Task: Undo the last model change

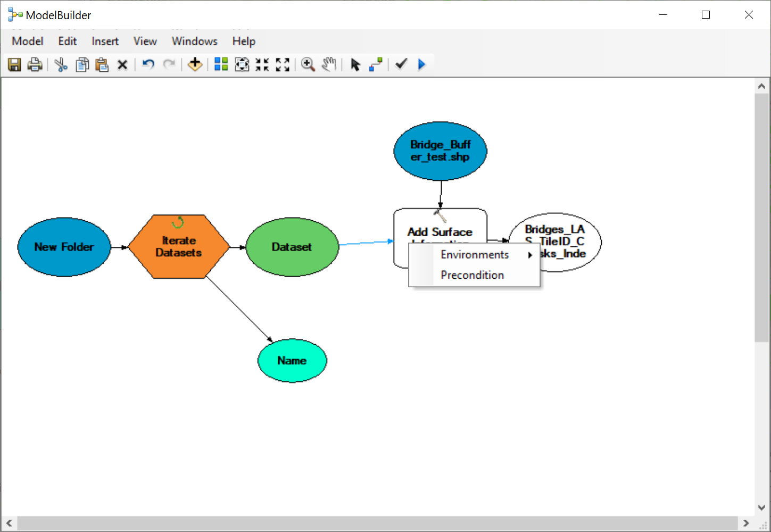Action: coord(147,64)
